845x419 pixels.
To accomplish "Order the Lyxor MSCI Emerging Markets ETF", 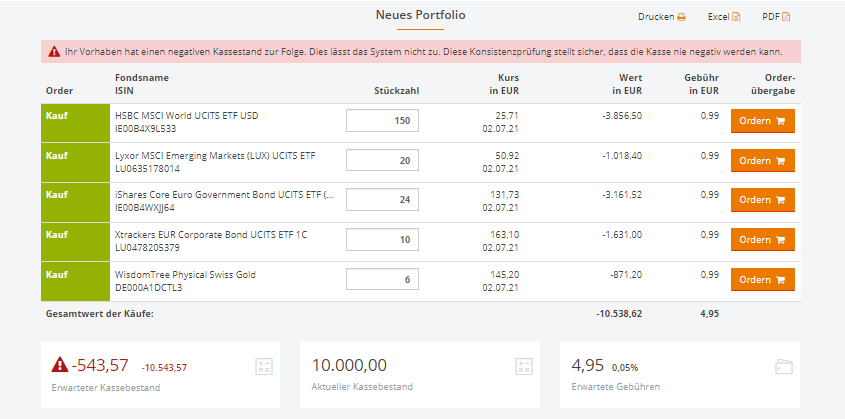I will pyautogui.click(x=762, y=161).
